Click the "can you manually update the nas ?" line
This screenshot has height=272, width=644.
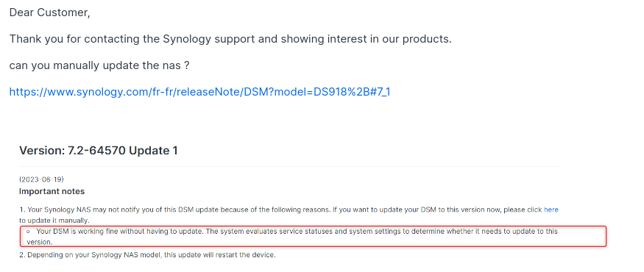click(99, 65)
